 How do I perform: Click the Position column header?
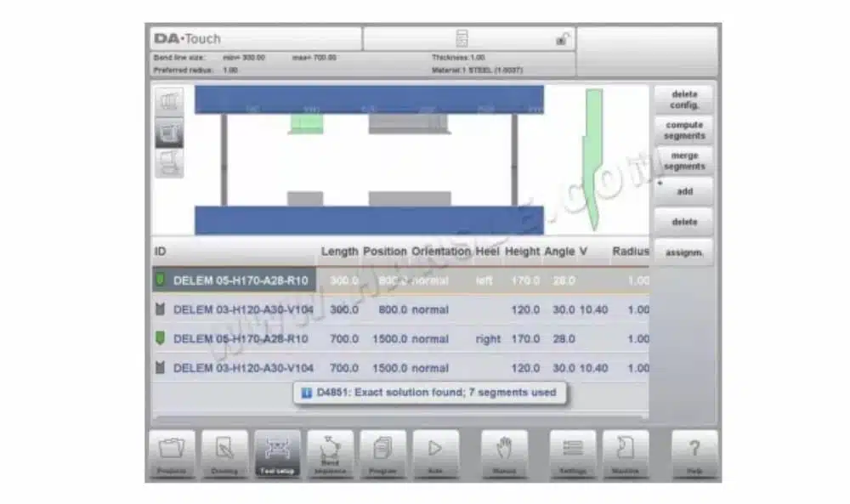coord(385,252)
